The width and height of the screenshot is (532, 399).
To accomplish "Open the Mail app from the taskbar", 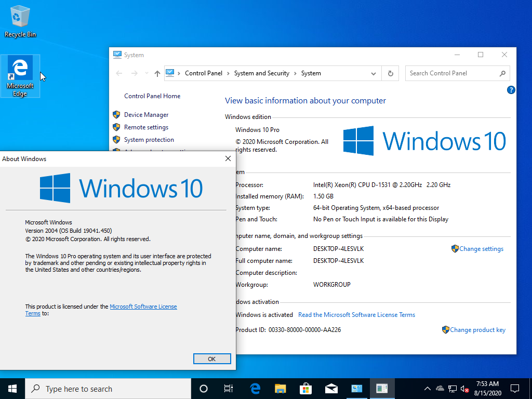I will [331, 389].
